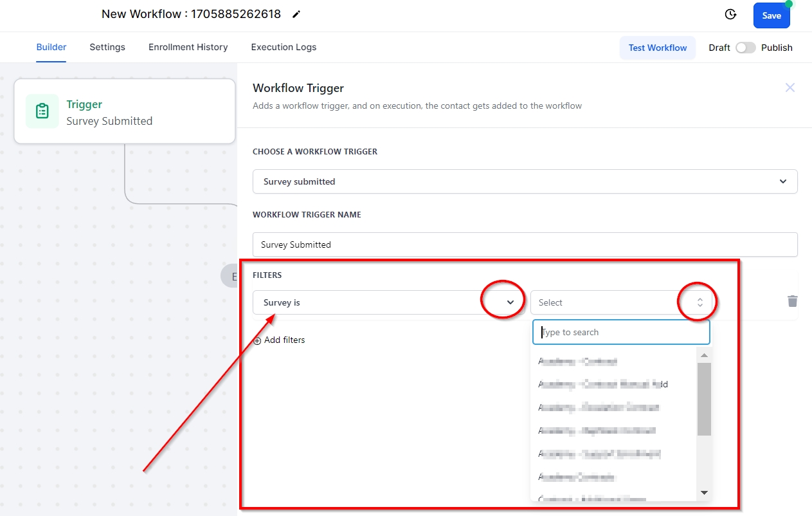Viewport: 812px width, 516px height.
Task: Click the dropdown list scrollbar thumb
Action: [x=704, y=399]
